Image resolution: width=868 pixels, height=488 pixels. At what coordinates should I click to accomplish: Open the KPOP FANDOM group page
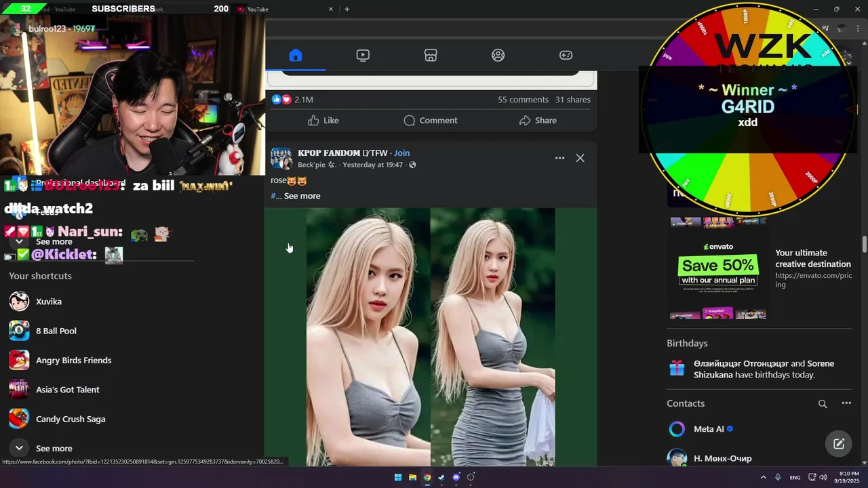342,153
